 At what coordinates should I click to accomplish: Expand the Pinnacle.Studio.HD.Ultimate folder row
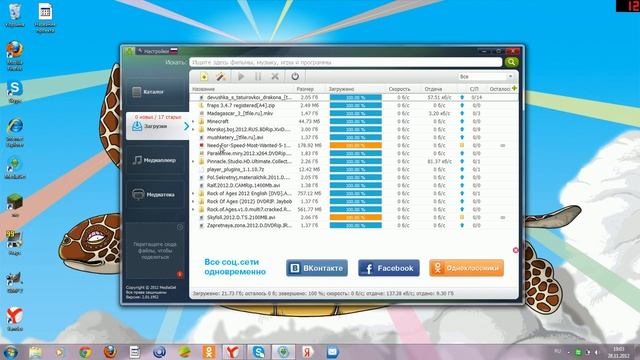point(193,161)
